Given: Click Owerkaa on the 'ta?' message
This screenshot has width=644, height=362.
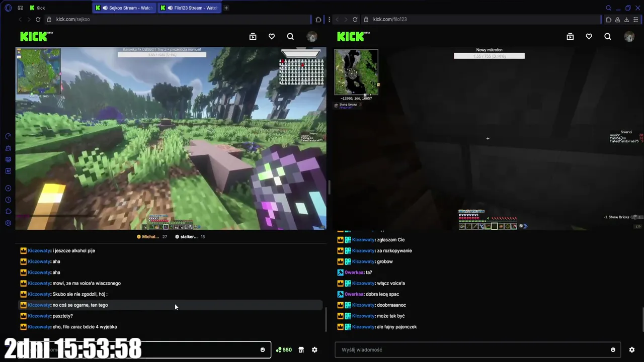Looking at the screenshot, I should pyautogui.click(x=354, y=273).
